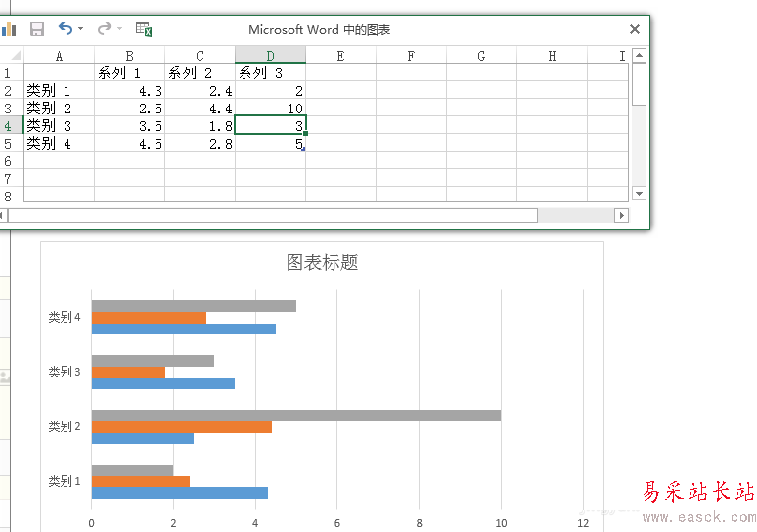Select column G header
Image resolution: width=757 pixels, height=532 pixels.
click(x=482, y=56)
